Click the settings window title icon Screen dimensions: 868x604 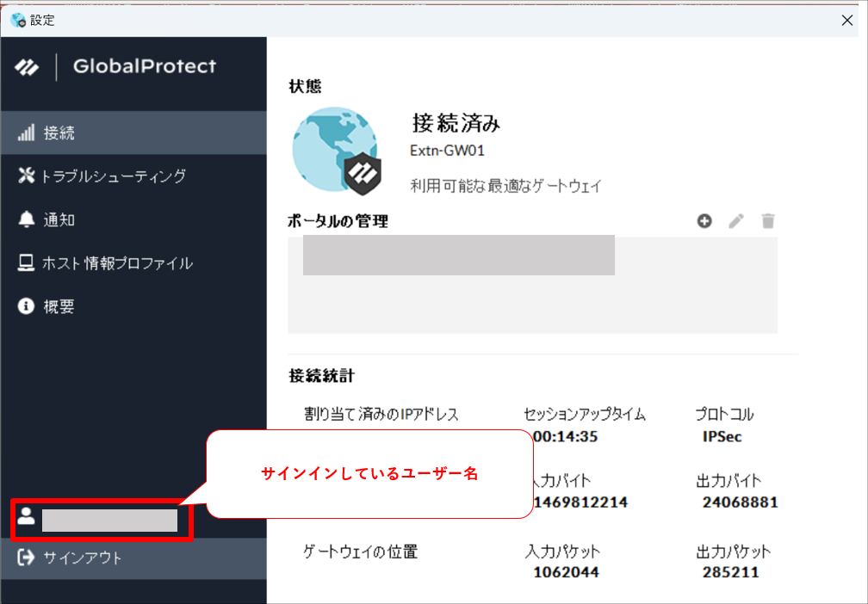coord(18,21)
